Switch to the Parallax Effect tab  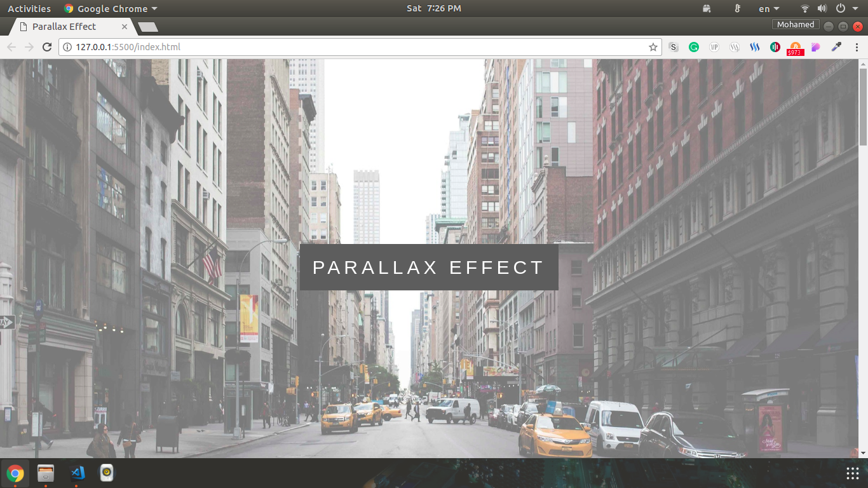pos(72,27)
